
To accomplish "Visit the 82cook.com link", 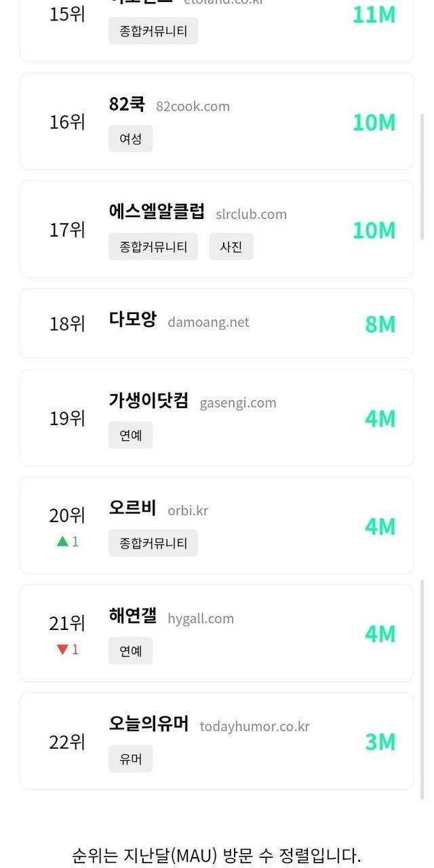I will (x=193, y=106).
